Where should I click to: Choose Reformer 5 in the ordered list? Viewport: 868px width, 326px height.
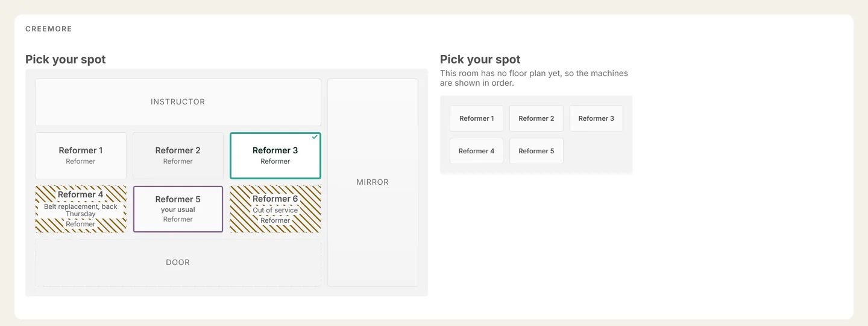(536, 151)
